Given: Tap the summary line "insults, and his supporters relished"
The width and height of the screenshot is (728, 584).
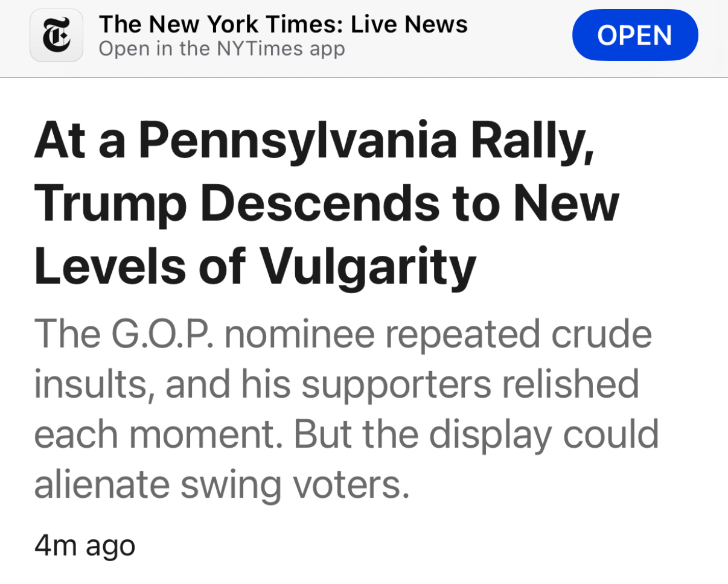Looking at the screenshot, I should coord(336,384).
